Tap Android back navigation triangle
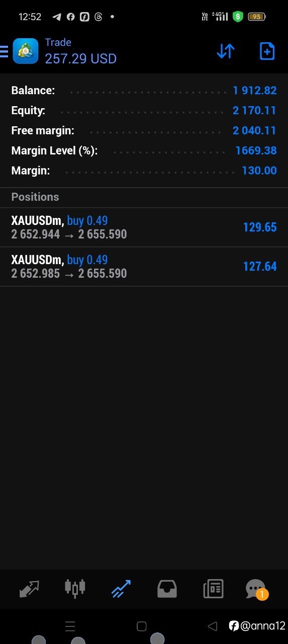The width and height of the screenshot is (288, 644). [213, 626]
